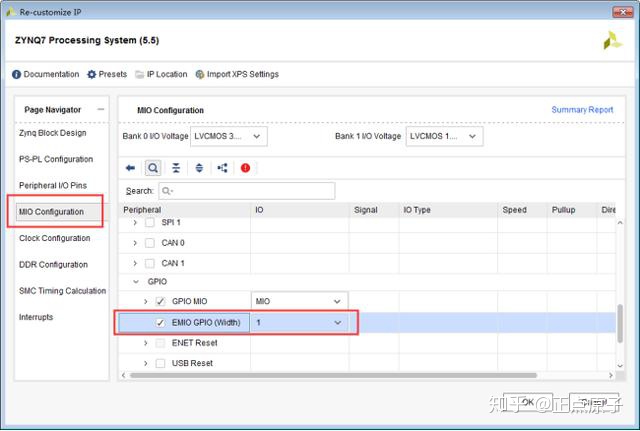The height and width of the screenshot is (431, 640).
Task: Collapse the GPIO tree group
Action: point(136,282)
